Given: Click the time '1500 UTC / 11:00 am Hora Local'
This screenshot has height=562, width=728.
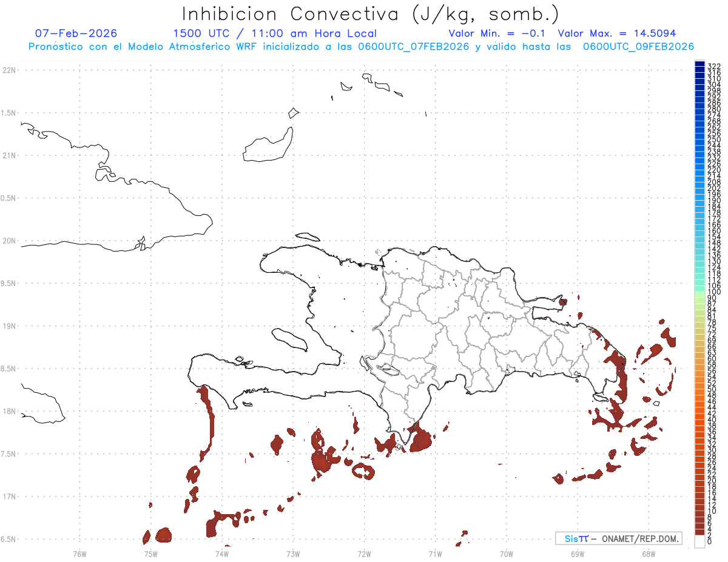Looking at the screenshot, I should click(x=275, y=33).
